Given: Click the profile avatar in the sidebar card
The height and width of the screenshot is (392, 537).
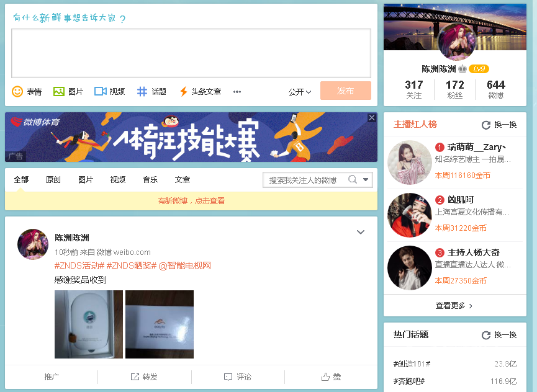Looking at the screenshot, I should [x=457, y=42].
